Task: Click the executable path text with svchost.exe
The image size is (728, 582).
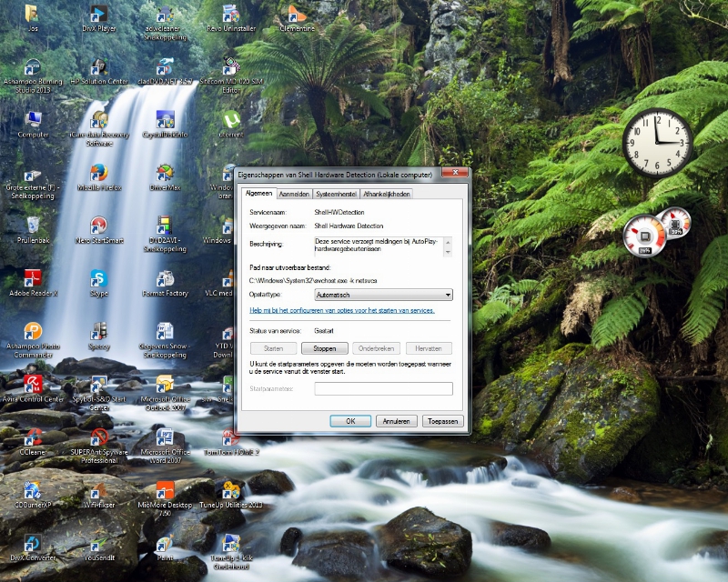Action: 313,281
